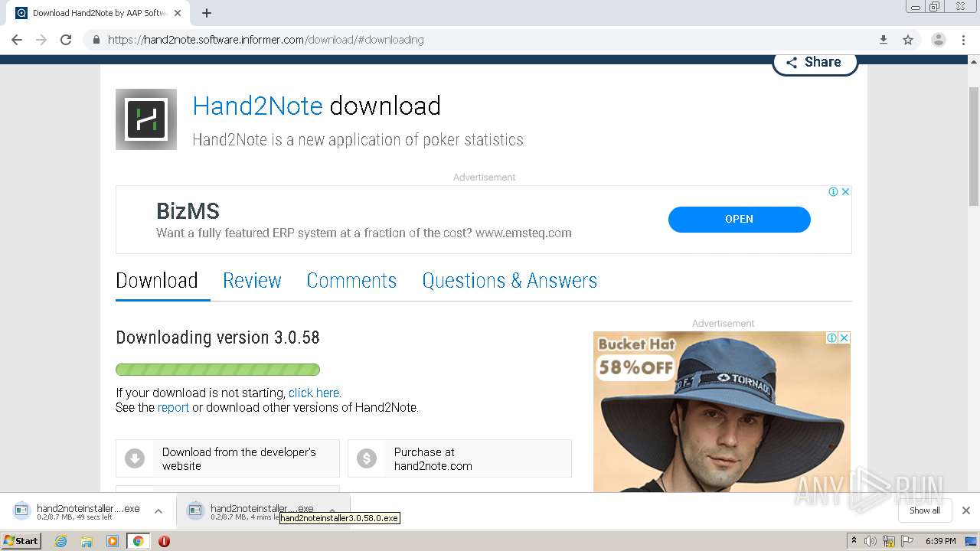980x551 pixels.
Task: Close the downloads shelf
Action: pos(966,510)
